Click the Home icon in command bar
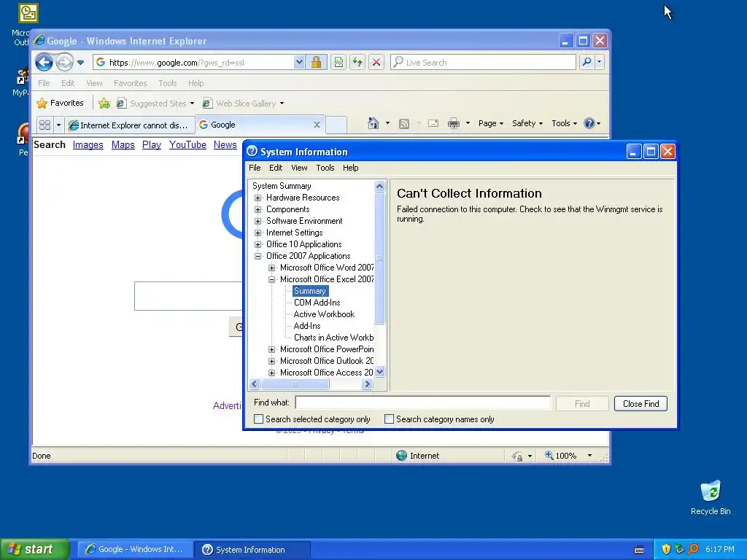This screenshot has height=560, width=747. (x=373, y=123)
